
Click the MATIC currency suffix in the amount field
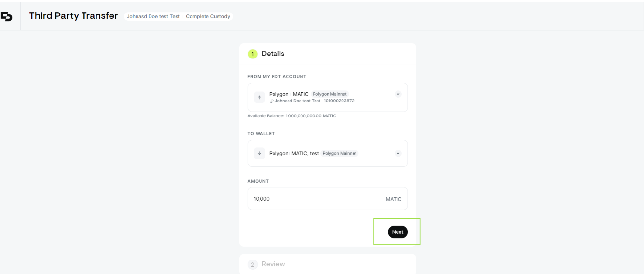394,199
